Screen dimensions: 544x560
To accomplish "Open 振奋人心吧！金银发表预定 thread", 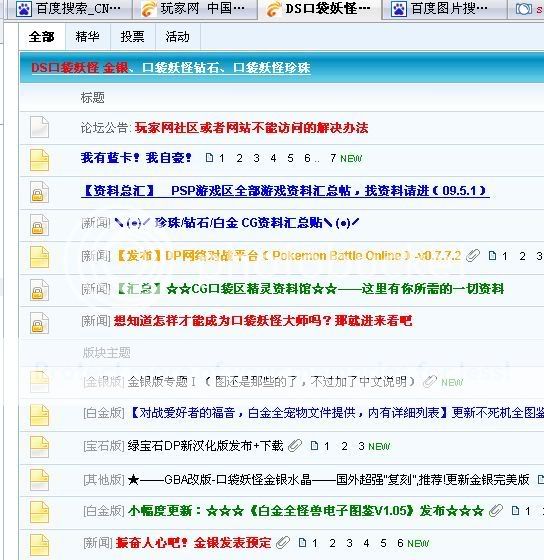I will [193, 543].
